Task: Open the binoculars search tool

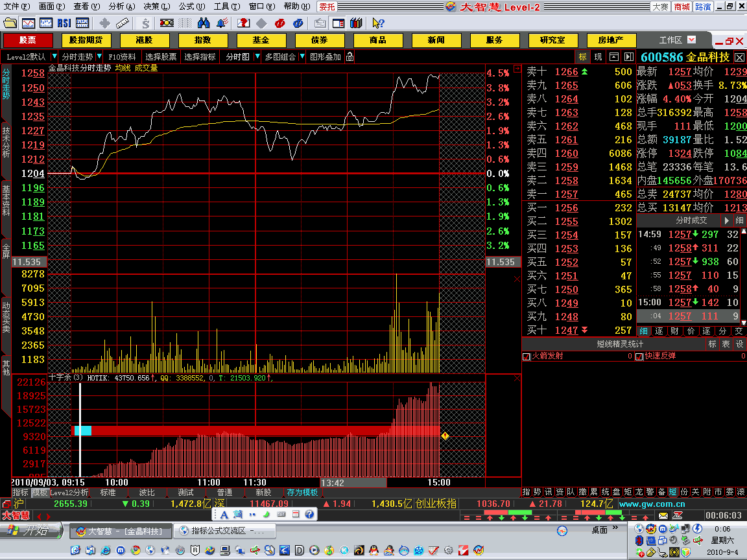Action: point(204,23)
